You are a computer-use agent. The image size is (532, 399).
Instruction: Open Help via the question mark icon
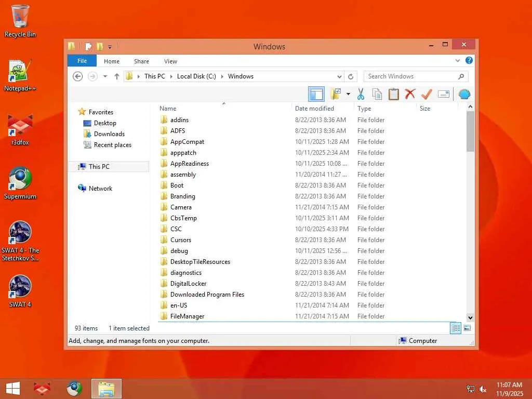469,60
